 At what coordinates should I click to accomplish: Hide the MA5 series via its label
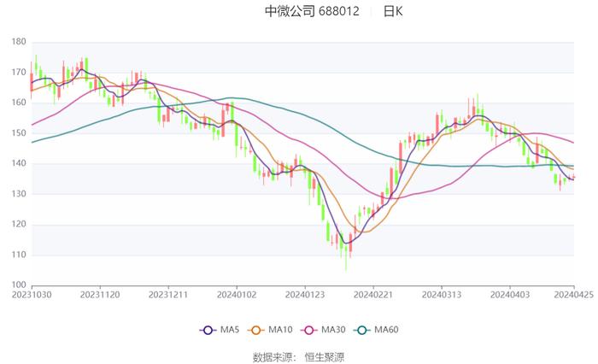tap(230, 330)
